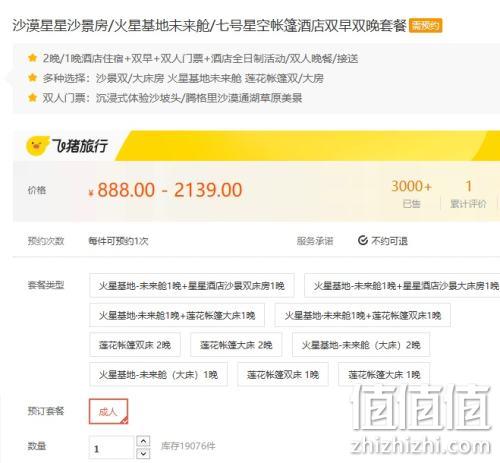
Task: Select 莲花帐篷双床 2晚 package
Action: pyautogui.click(x=135, y=345)
